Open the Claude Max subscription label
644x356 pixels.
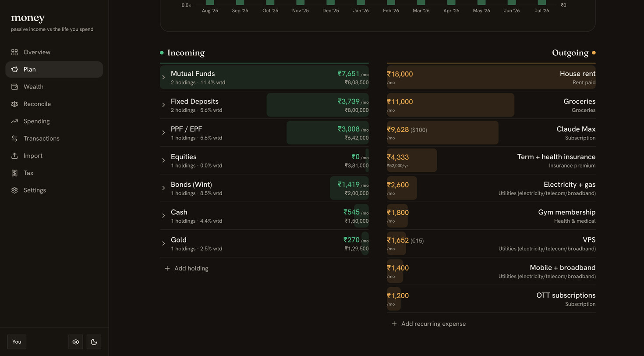pos(576,129)
